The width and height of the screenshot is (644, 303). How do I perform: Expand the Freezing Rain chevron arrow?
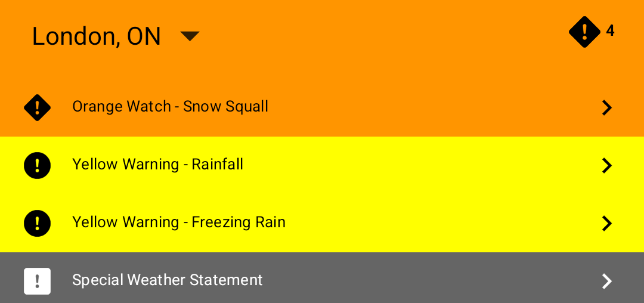(x=606, y=223)
